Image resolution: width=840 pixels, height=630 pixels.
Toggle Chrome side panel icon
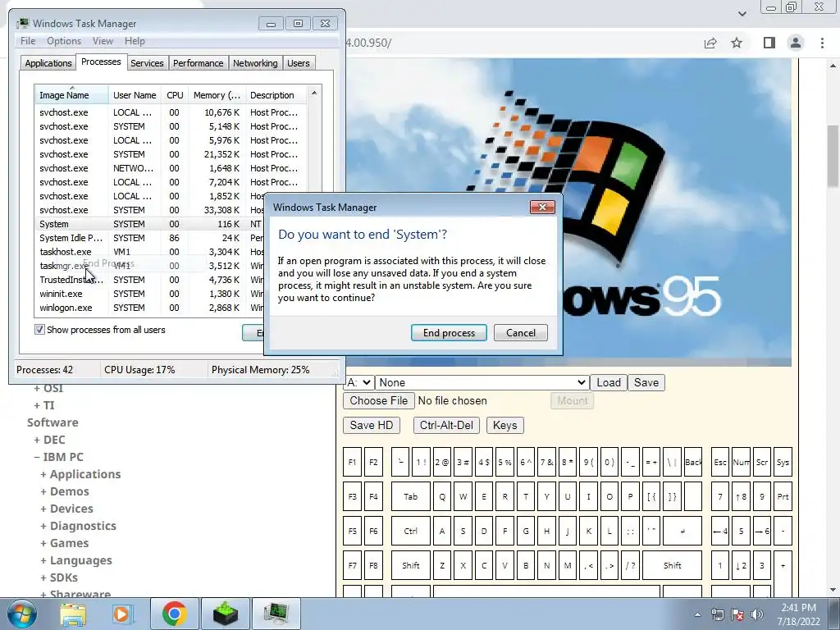(x=769, y=43)
